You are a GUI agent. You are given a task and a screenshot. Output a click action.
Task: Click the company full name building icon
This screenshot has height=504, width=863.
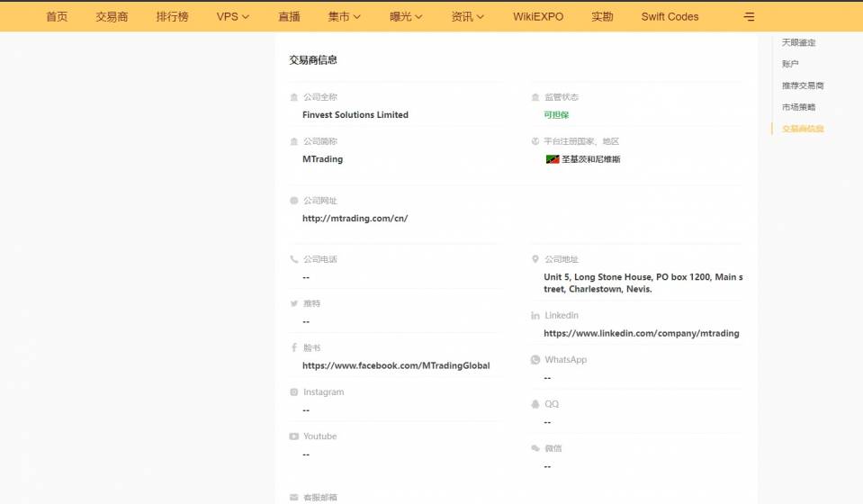point(294,97)
